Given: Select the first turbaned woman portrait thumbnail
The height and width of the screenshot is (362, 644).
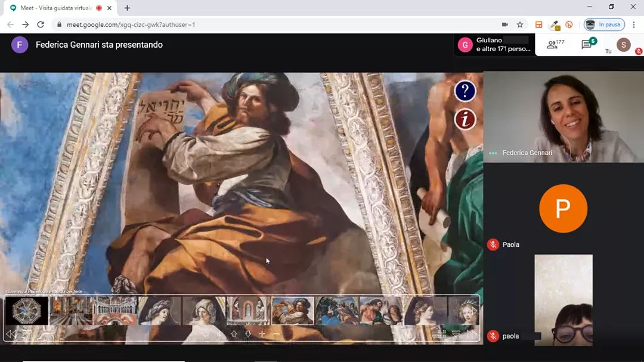Looking at the screenshot, I should click(159, 311).
